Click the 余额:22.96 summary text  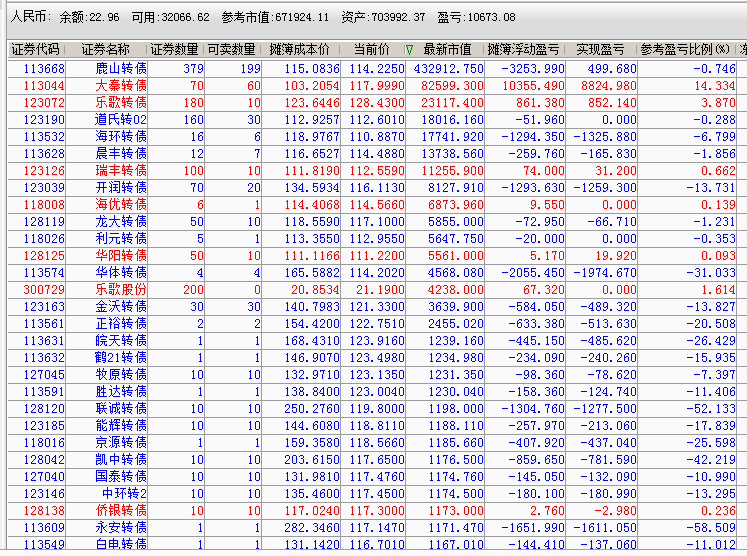pyautogui.click(x=90, y=18)
